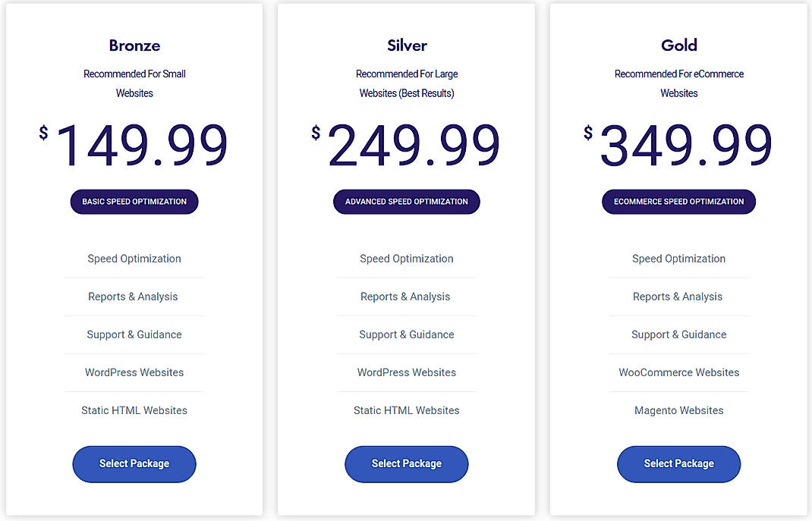Click the Silver plan heading
812x521 pixels.
pyautogui.click(x=407, y=46)
